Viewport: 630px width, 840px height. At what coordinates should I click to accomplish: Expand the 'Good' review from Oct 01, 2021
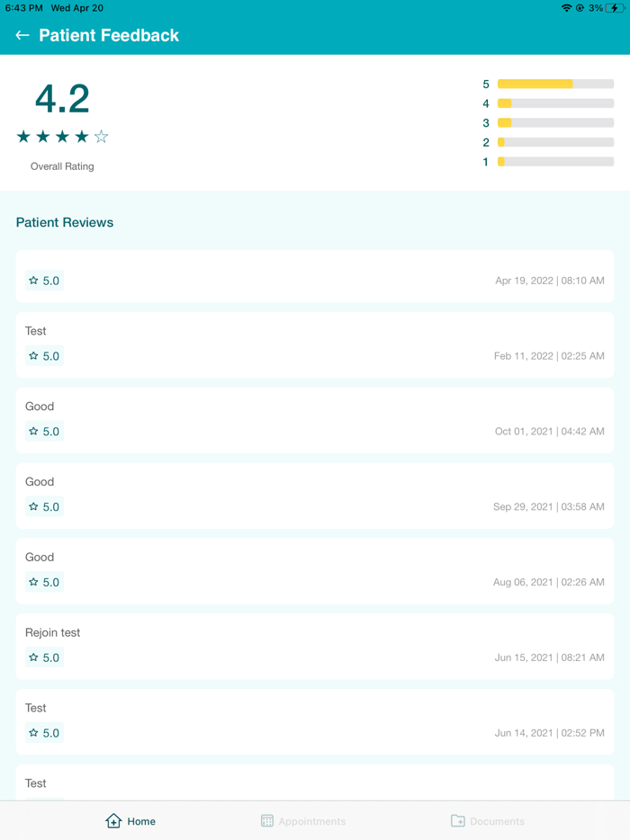coord(315,417)
